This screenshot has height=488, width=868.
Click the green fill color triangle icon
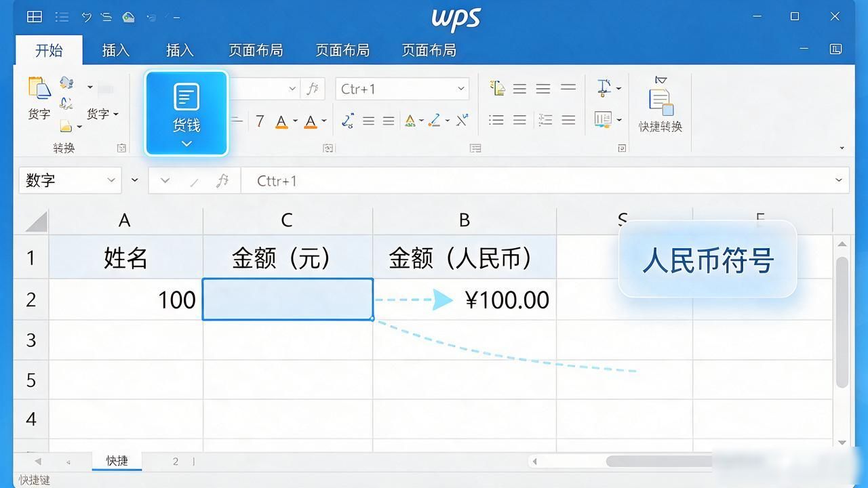point(410,121)
